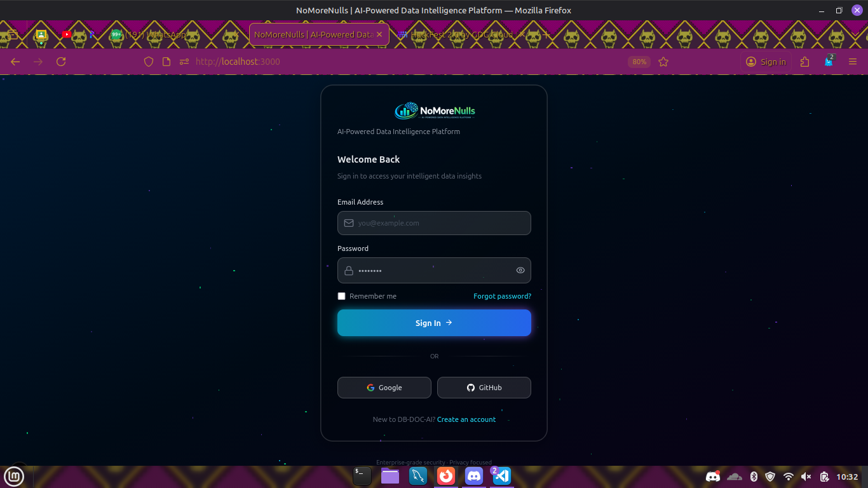Unmute sound via the tray volume icon
Viewport: 868px width, 488px height.
pos(806,477)
